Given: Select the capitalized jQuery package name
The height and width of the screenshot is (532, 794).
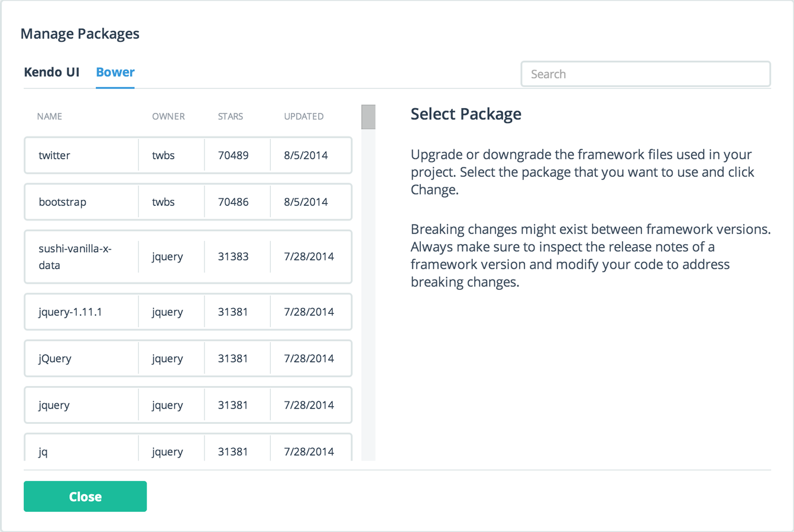Looking at the screenshot, I should 55,358.
